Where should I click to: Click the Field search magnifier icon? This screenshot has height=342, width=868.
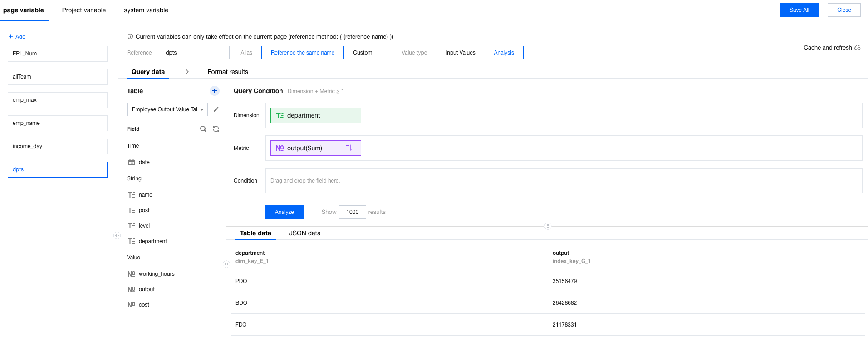[x=203, y=129]
